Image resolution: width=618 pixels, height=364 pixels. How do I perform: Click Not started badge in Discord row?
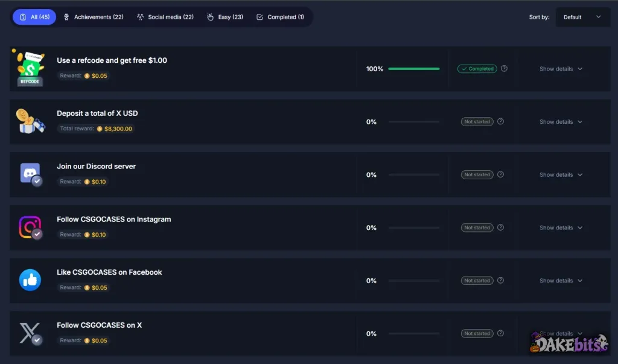[477, 174]
